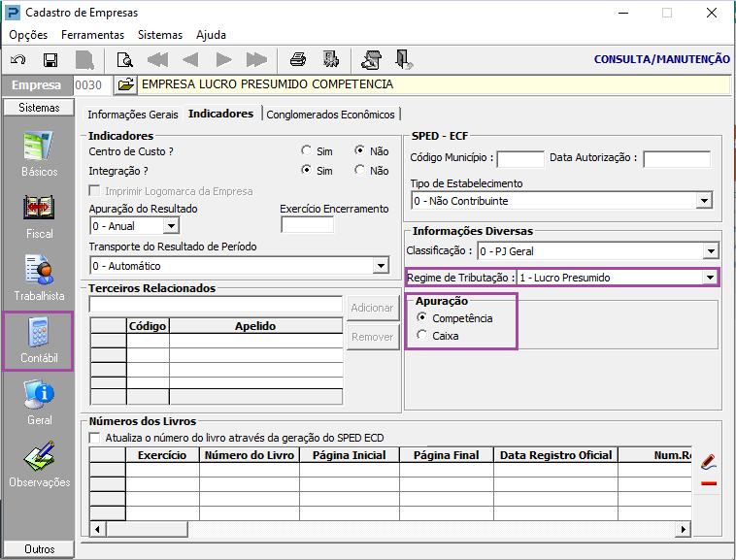Set Centro de Custo to Sim
The width and height of the screenshot is (736, 560).
pos(307,151)
